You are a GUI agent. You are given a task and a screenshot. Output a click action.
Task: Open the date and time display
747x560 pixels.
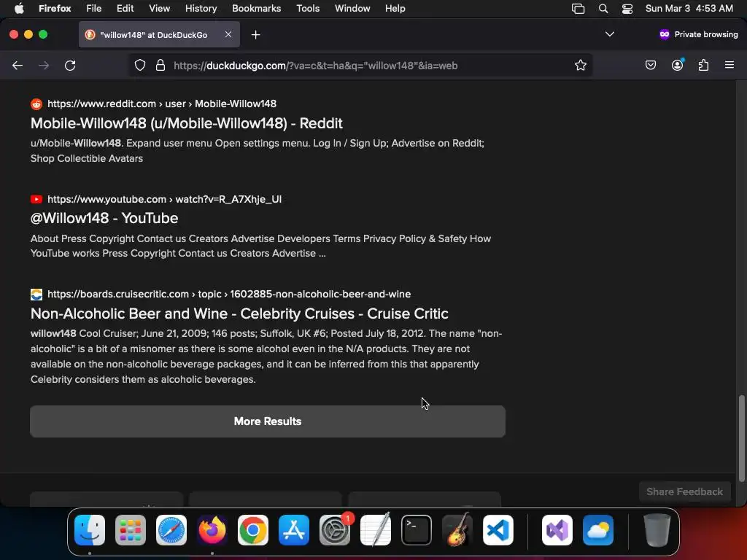[x=689, y=8]
